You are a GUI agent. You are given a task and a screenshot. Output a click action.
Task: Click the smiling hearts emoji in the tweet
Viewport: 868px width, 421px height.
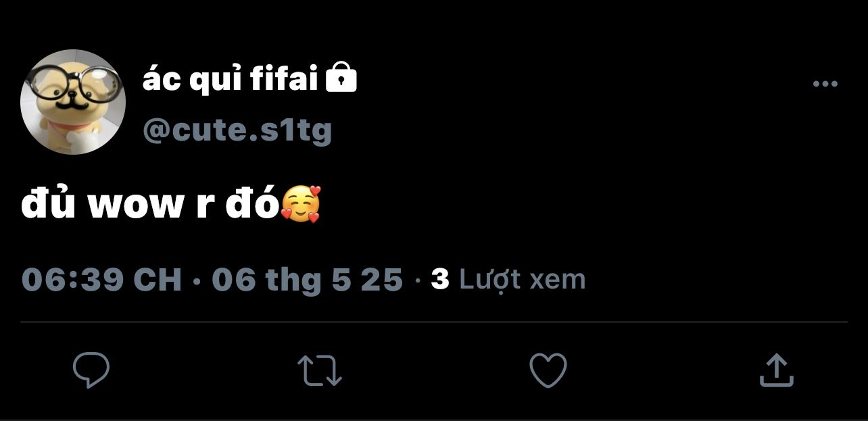[x=301, y=204]
